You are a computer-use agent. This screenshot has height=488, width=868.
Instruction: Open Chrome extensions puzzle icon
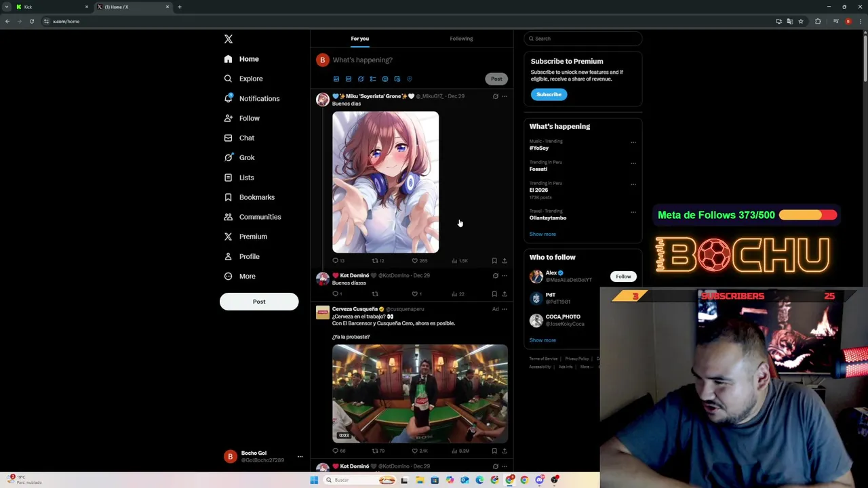818,22
